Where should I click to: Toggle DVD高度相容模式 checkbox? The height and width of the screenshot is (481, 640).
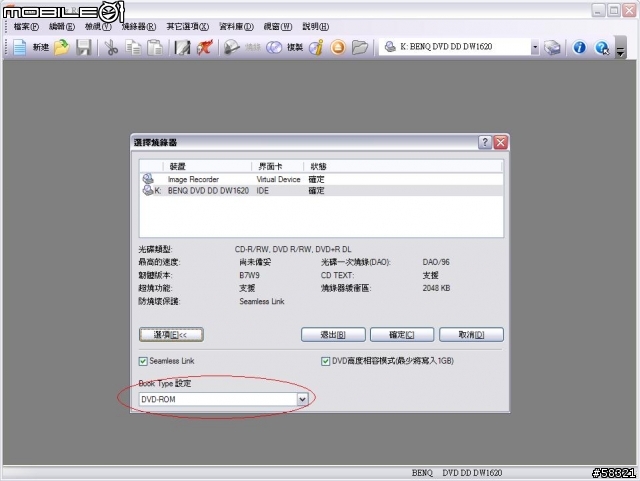[x=325, y=361]
